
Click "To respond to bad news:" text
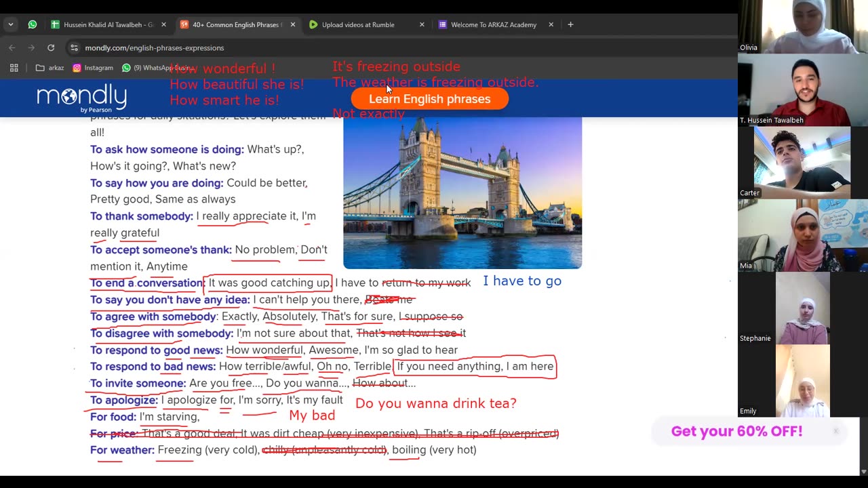pyautogui.click(x=153, y=367)
